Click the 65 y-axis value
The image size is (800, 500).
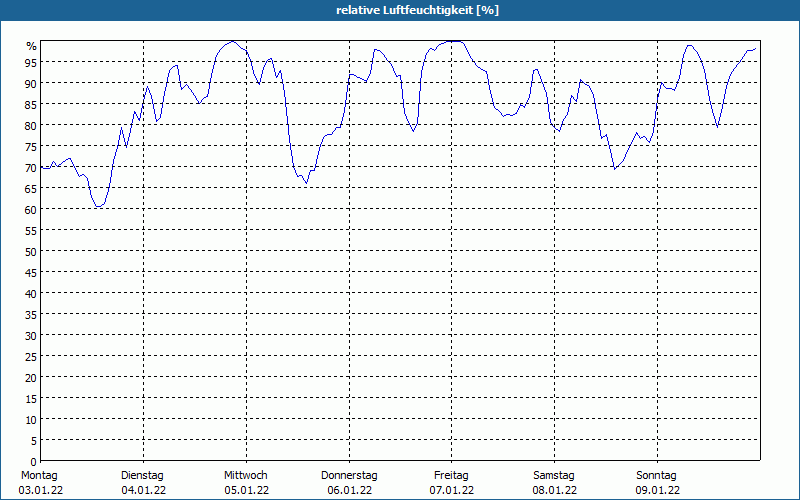coord(31,189)
